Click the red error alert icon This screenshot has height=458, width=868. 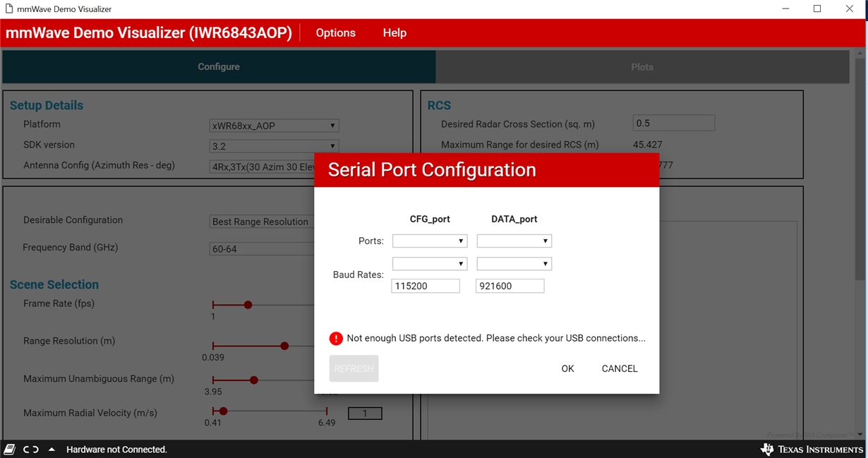pos(336,339)
